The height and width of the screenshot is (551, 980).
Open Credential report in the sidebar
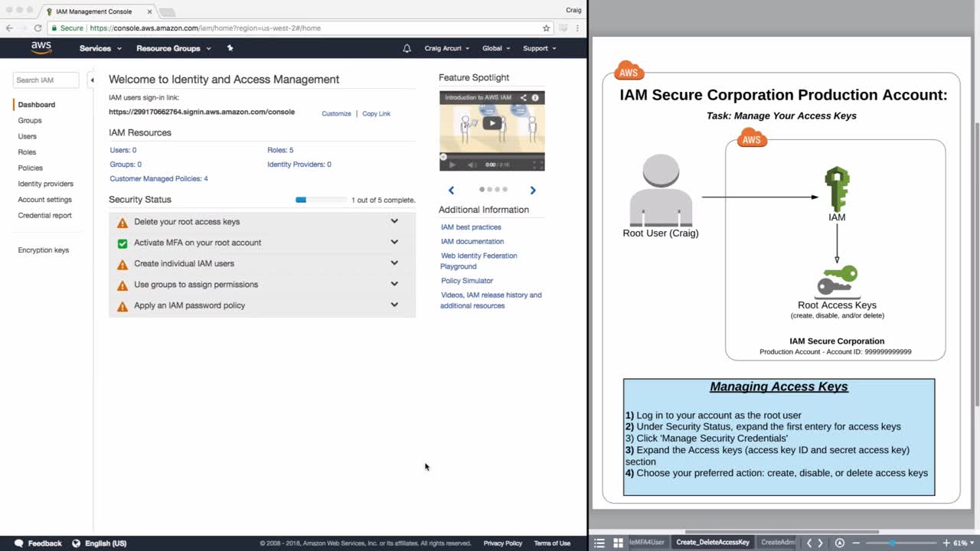point(45,216)
